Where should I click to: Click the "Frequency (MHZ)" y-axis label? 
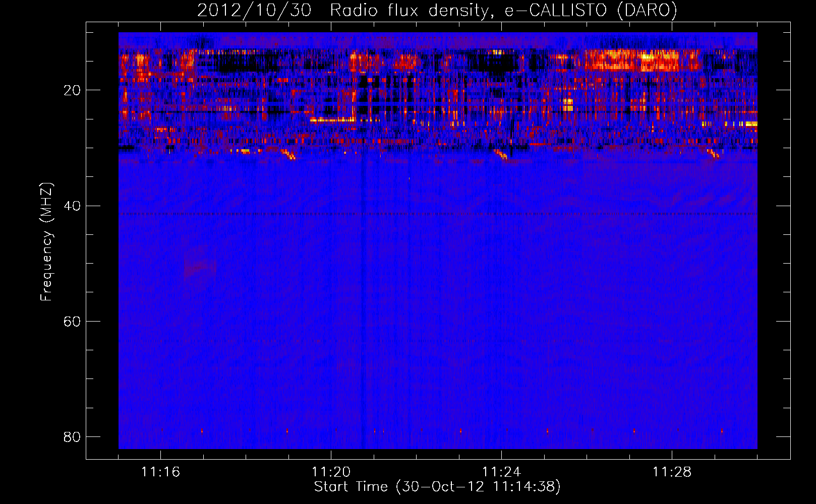[46, 242]
